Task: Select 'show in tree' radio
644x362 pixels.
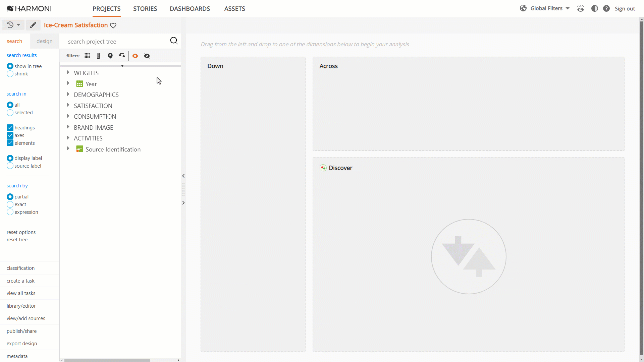Action: (10, 66)
